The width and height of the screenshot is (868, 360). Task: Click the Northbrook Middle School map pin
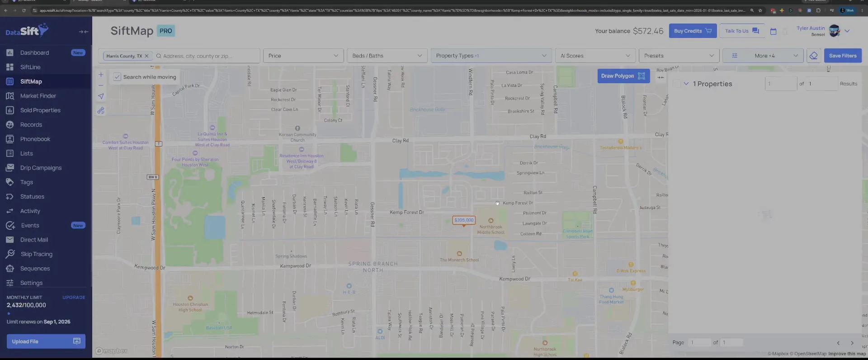tap(491, 221)
